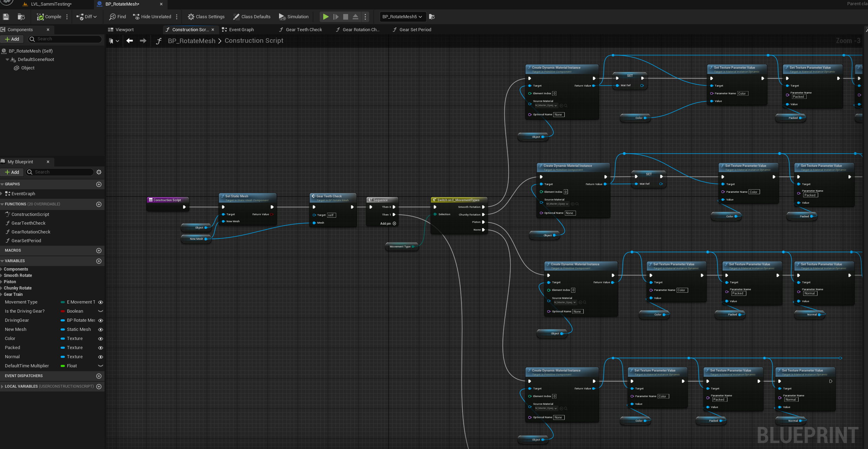Open the BP_RotateMesh5 debug object dropdown
868x449 pixels.
pyautogui.click(x=402, y=16)
